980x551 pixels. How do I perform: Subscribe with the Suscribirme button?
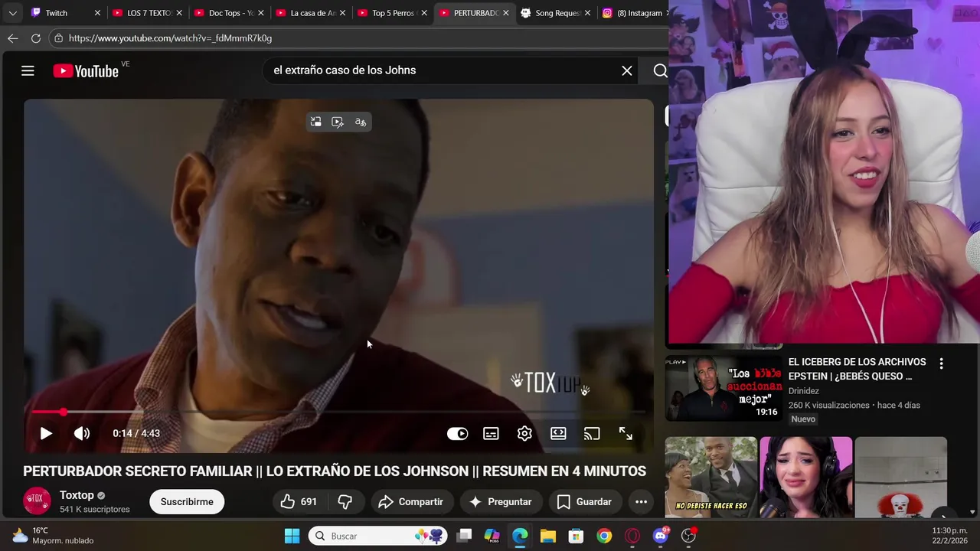tap(187, 502)
